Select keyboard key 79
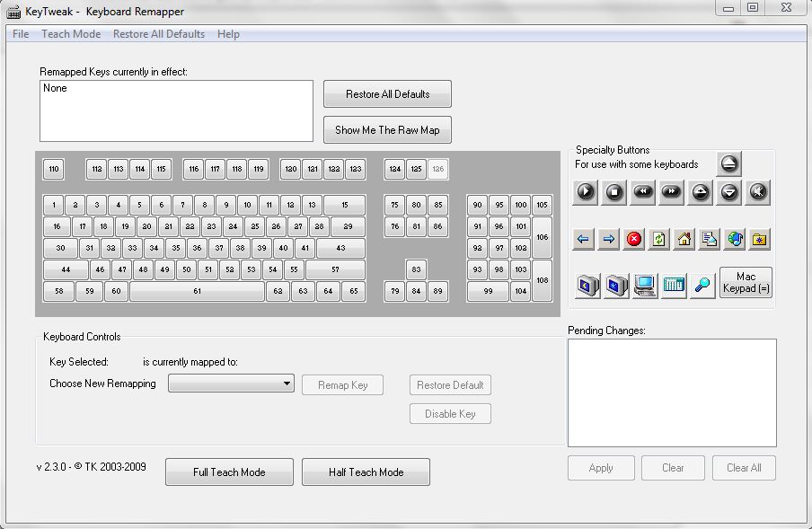The height and width of the screenshot is (529, 812). point(395,291)
